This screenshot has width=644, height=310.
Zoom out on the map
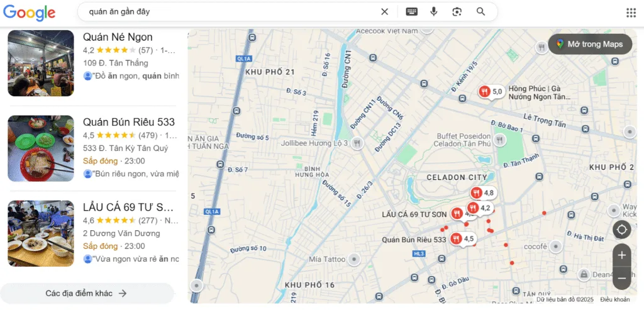click(621, 279)
